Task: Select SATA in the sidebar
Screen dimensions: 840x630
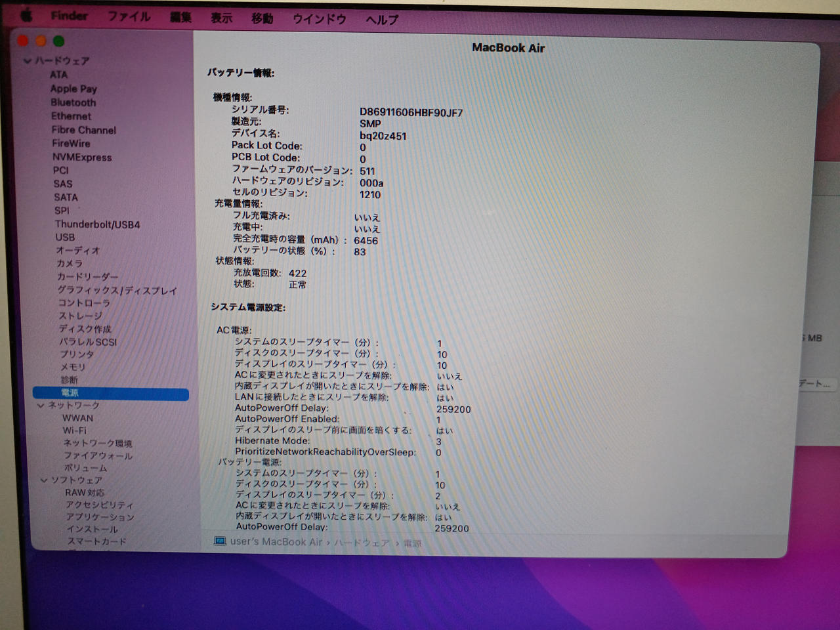Action: tap(66, 198)
